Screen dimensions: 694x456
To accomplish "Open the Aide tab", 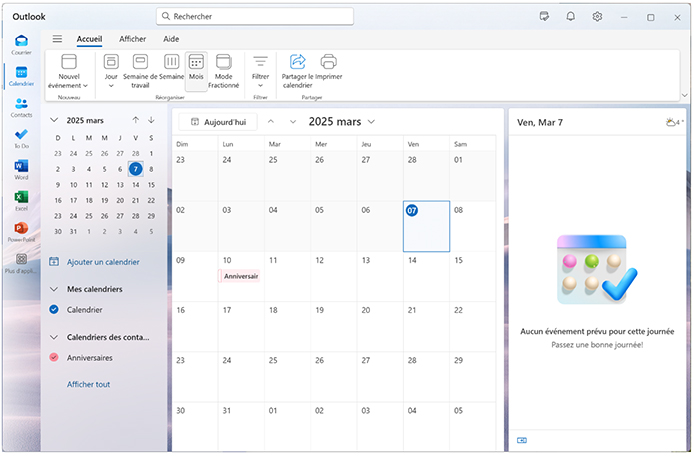I will [171, 39].
